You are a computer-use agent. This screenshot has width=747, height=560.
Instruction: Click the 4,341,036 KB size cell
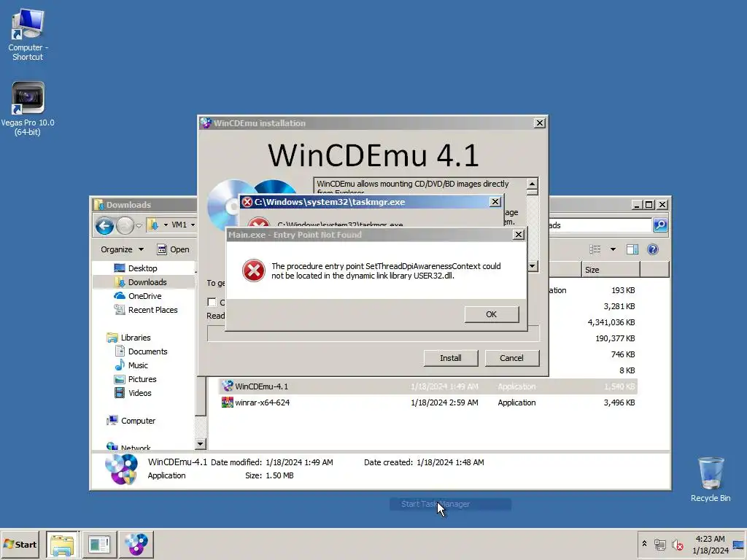611,322
